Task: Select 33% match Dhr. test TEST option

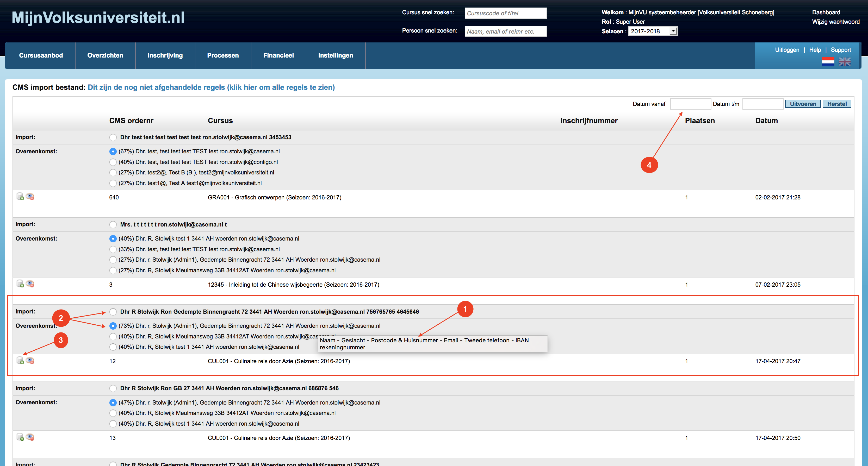Action: (x=113, y=249)
